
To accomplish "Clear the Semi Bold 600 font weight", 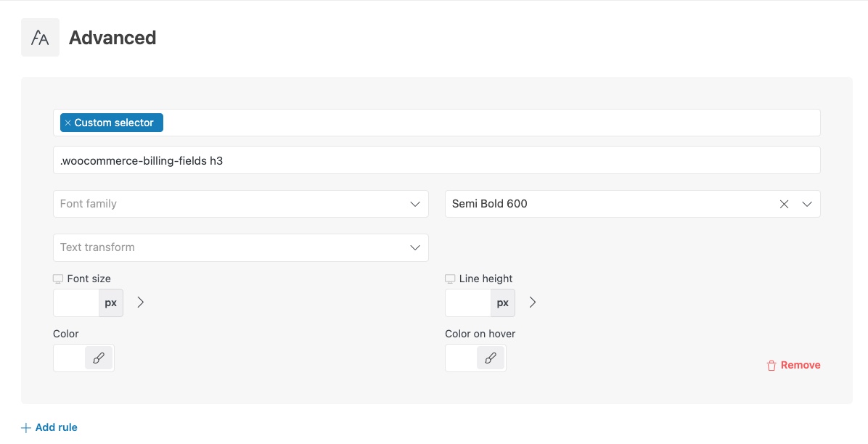I will (x=784, y=205).
